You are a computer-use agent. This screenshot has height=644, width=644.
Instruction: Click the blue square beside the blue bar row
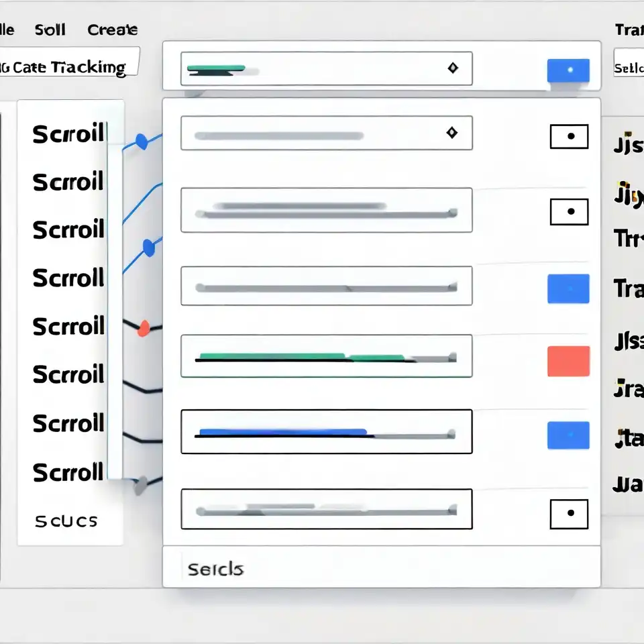point(568,435)
